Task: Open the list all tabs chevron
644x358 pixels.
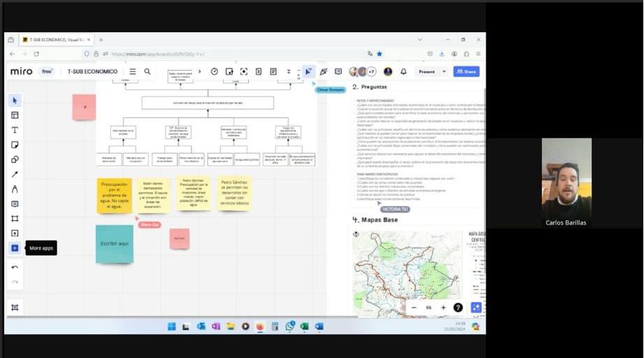Action: point(420,40)
